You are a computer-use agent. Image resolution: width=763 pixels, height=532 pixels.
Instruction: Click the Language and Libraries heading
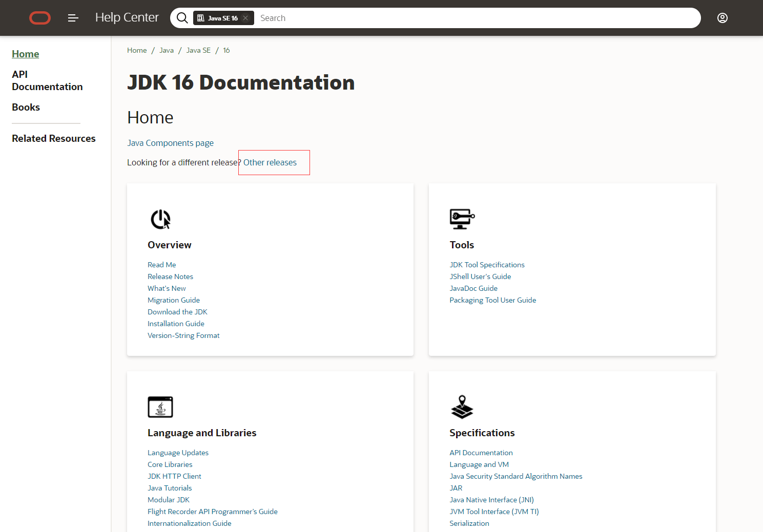(x=202, y=433)
